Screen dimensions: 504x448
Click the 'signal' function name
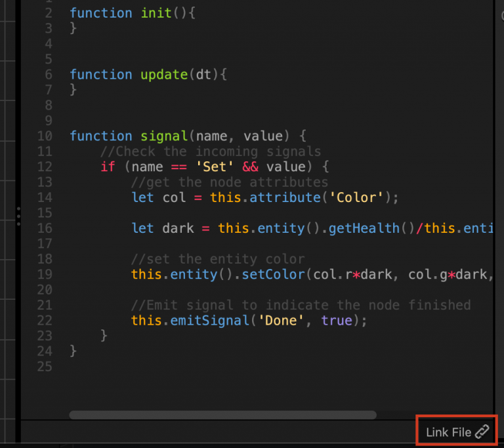(x=164, y=136)
